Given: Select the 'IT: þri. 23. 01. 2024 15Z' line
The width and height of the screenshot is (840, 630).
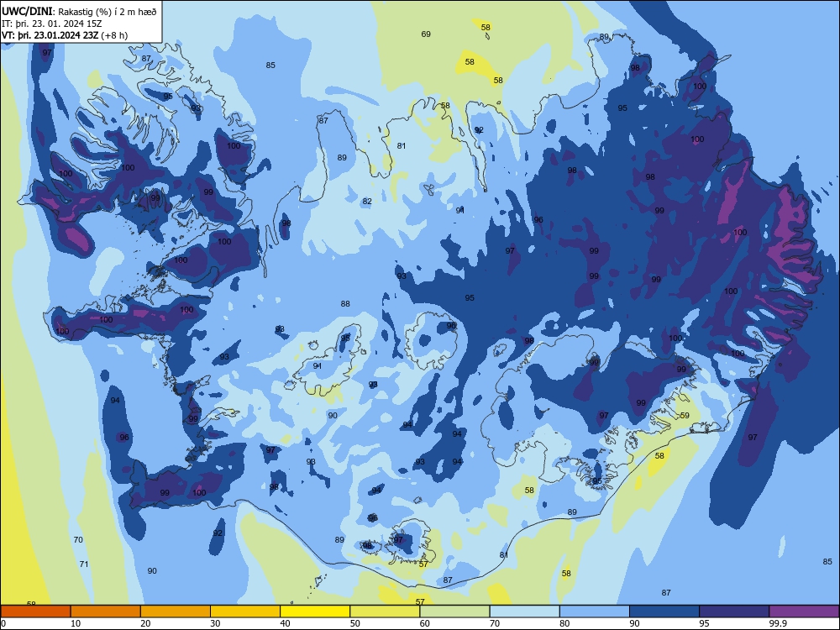Looking at the screenshot, I should point(51,24).
